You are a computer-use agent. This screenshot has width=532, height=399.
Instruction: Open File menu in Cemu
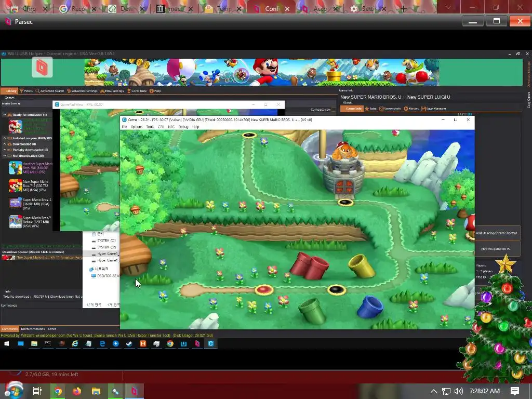(x=125, y=127)
